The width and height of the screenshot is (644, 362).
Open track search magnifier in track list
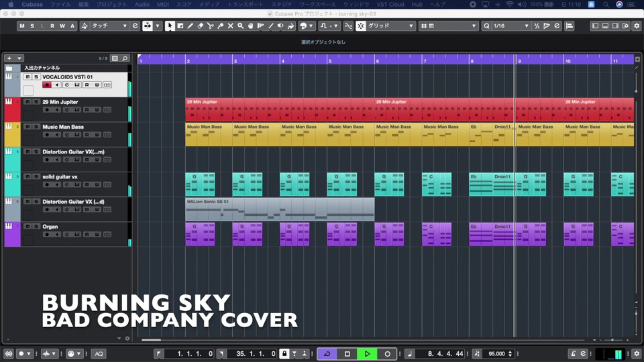[x=125, y=58]
